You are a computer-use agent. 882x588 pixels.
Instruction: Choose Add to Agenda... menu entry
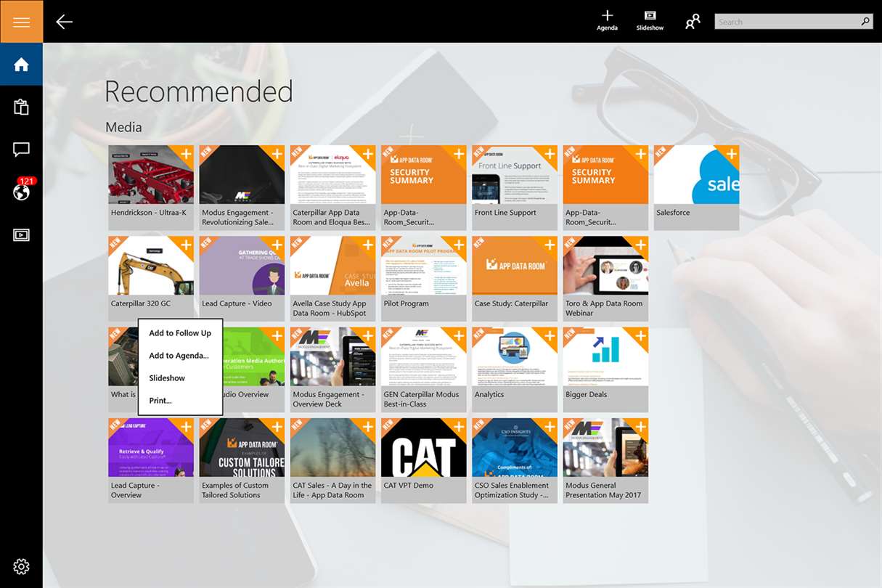pyautogui.click(x=180, y=356)
